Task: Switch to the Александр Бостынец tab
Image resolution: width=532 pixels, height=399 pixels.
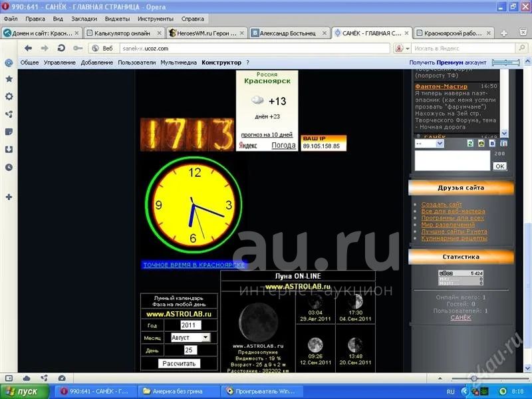Action: click(289, 33)
